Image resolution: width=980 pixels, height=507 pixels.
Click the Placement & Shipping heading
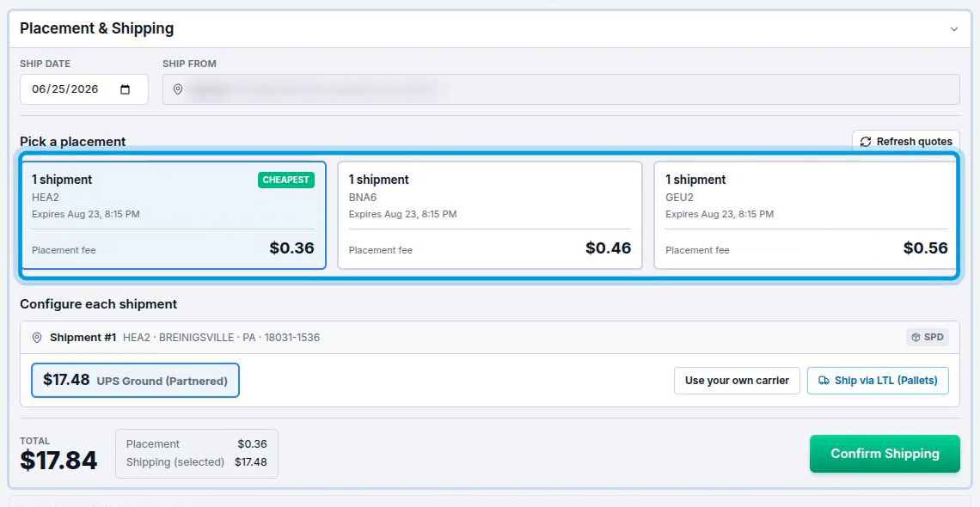[97, 28]
